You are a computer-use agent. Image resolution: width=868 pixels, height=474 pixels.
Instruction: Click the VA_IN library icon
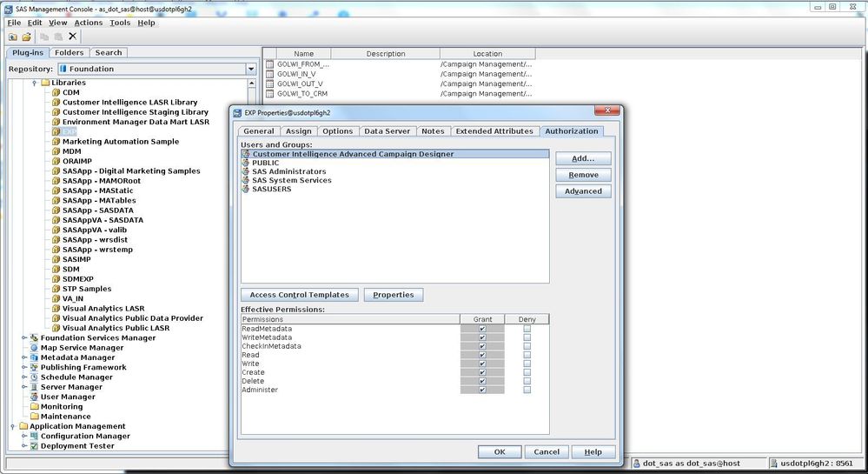tap(56, 299)
